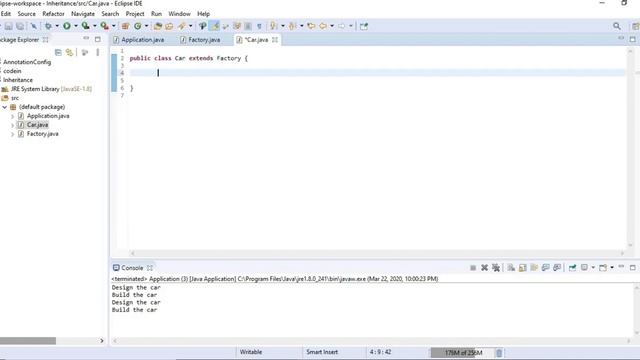Image resolution: width=640 pixels, height=360 pixels.
Task: Open the Project menu
Action: click(135, 14)
